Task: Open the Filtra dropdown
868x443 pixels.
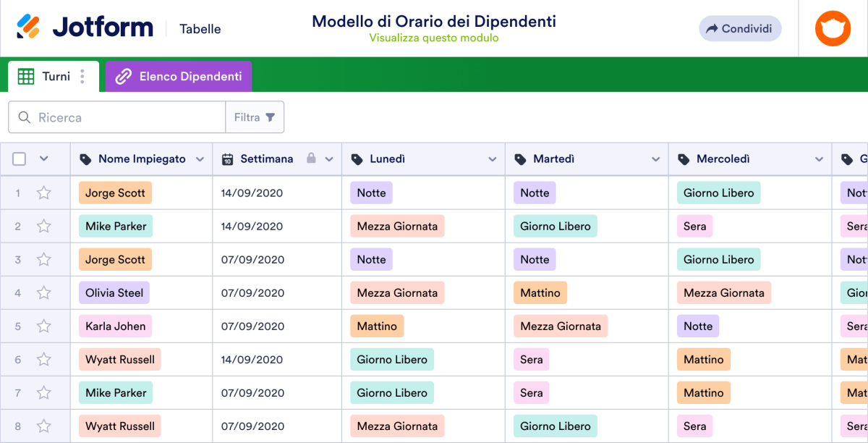Action: (255, 117)
